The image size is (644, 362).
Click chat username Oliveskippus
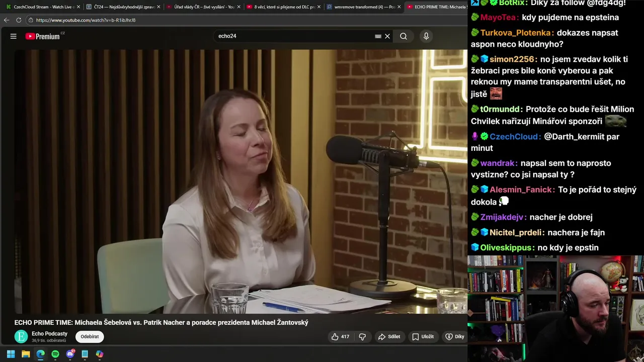point(506,247)
